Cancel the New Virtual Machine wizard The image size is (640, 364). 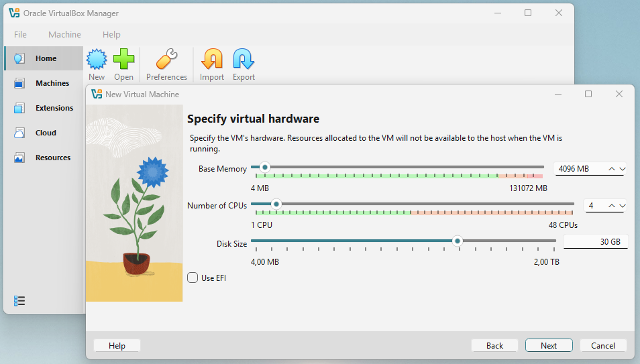603,346
